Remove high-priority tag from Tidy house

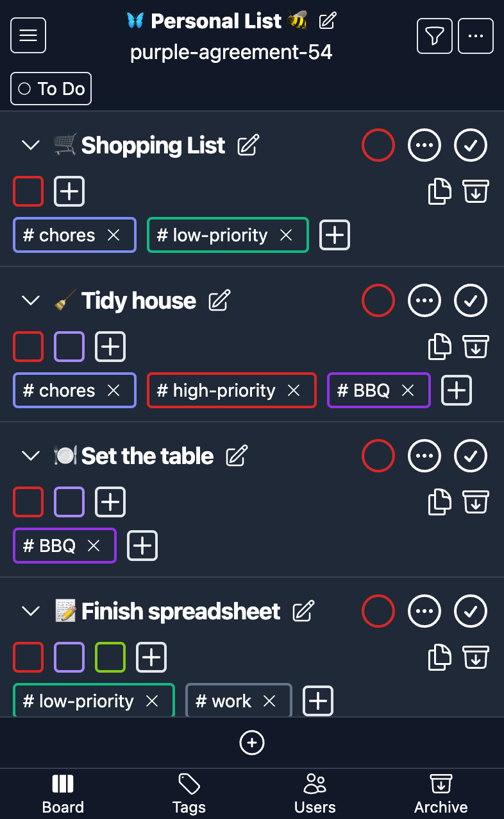[x=294, y=390]
